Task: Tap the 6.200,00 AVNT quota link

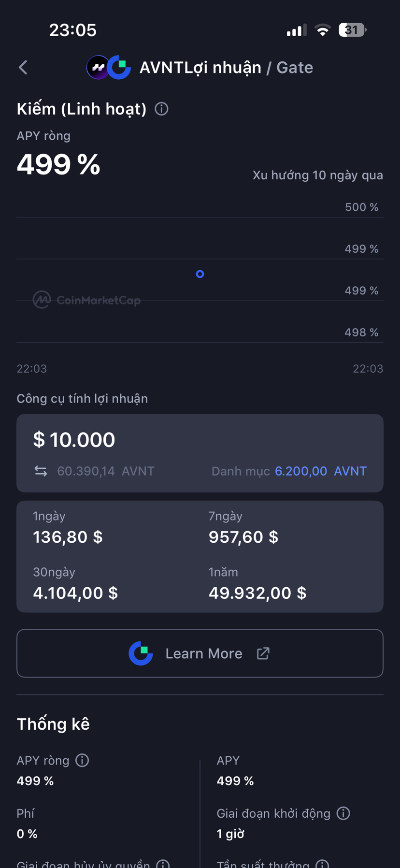Action: point(321,471)
